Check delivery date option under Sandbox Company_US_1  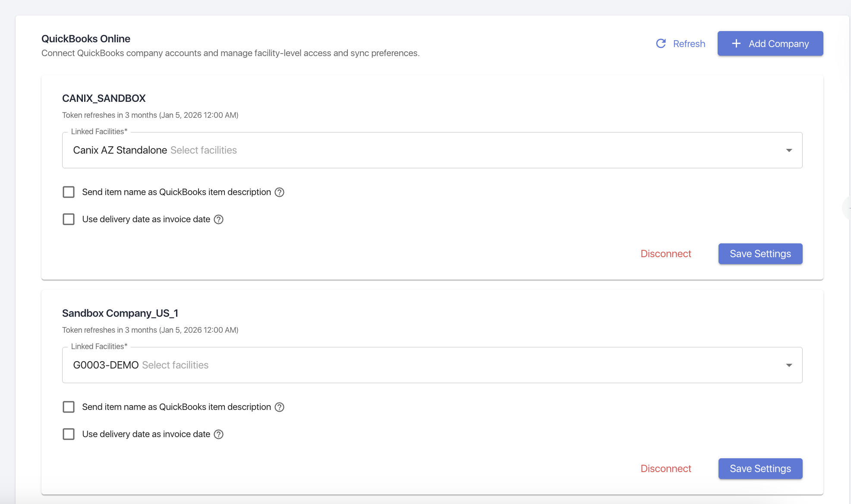click(69, 434)
